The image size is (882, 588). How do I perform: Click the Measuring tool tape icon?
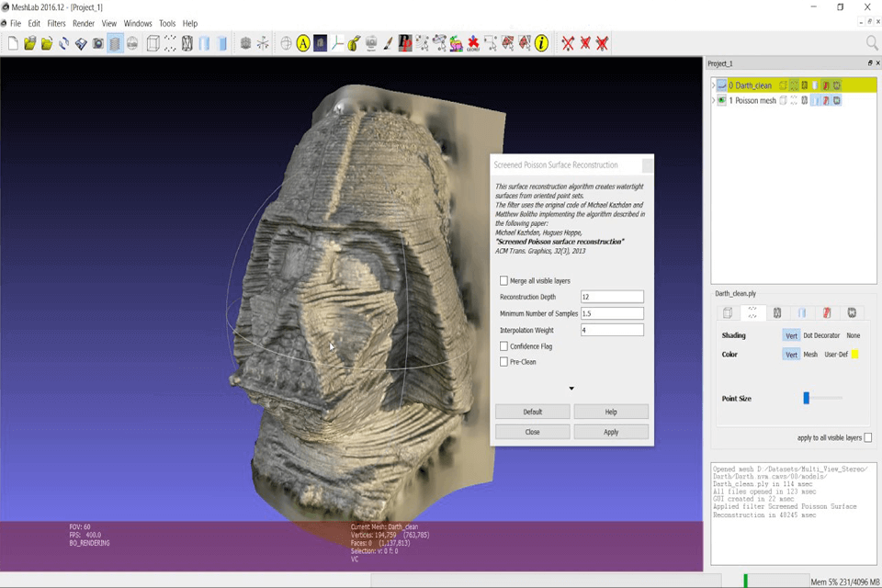(354, 43)
